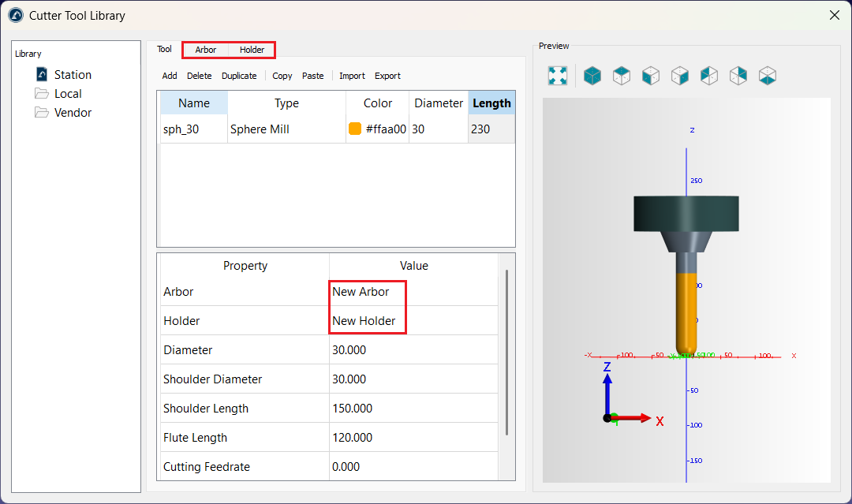Click Copy in the tool toolbar
The image size is (852, 504).
coord(282,76)
